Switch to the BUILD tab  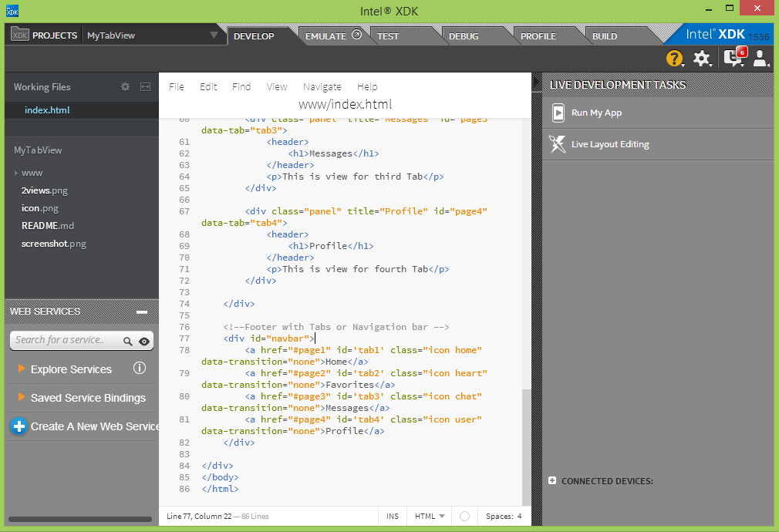click(605, 36)
